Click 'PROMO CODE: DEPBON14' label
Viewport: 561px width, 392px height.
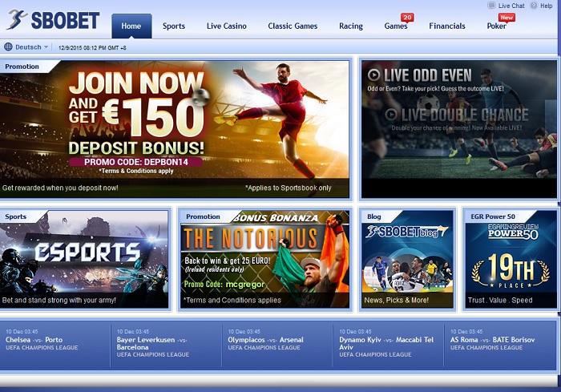(136, 162)
